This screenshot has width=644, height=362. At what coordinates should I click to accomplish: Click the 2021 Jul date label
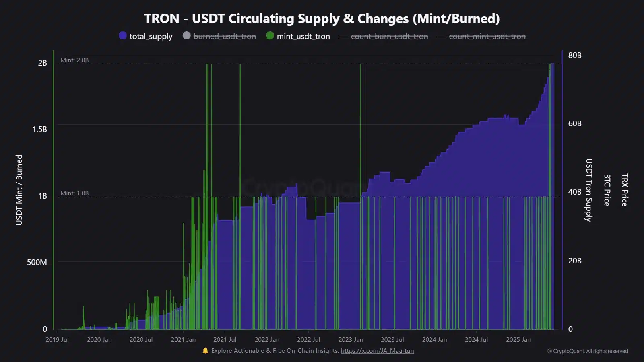point(225,340)
